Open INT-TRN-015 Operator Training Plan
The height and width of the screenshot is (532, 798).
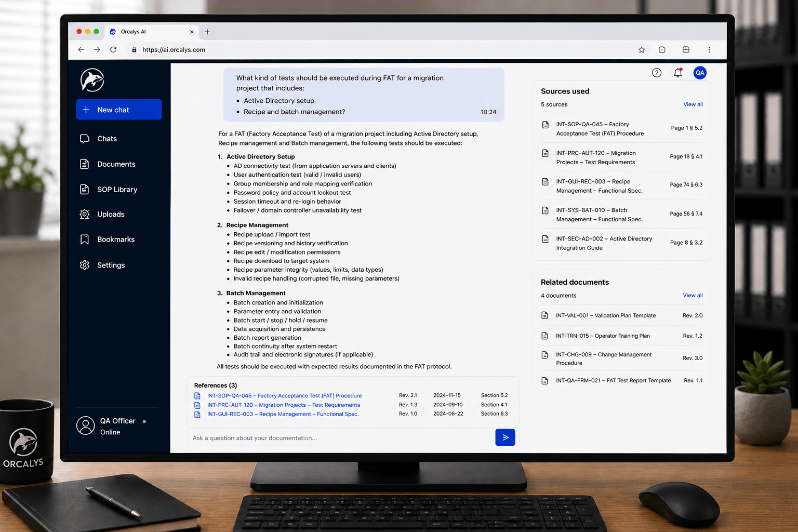pos(621,336)
